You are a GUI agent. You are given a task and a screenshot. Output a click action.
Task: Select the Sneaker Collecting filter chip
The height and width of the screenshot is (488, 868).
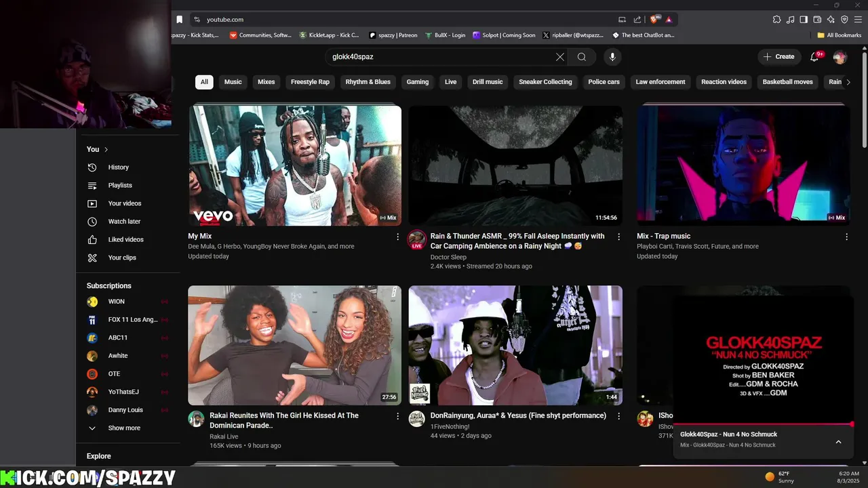[x=545, y=82]
